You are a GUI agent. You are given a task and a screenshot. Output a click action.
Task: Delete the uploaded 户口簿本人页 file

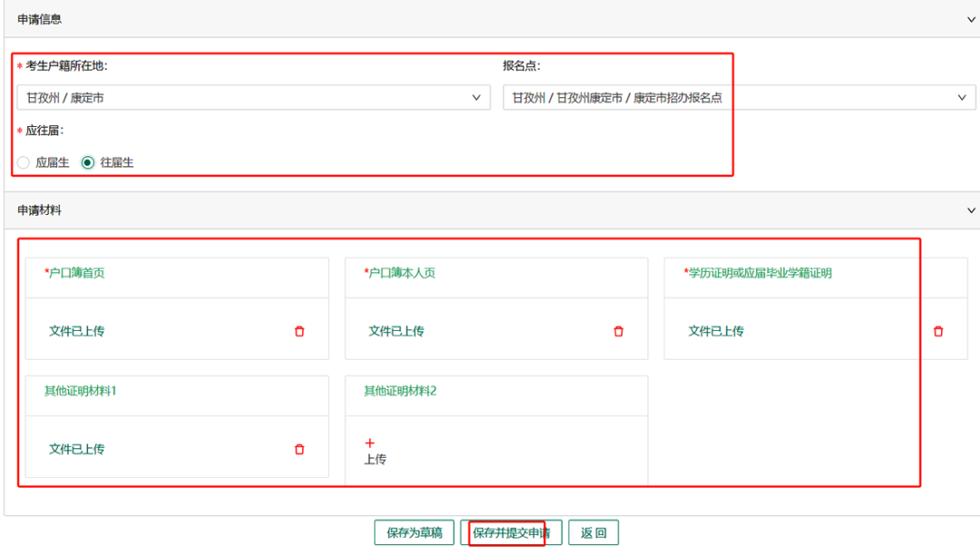point(619,332)
